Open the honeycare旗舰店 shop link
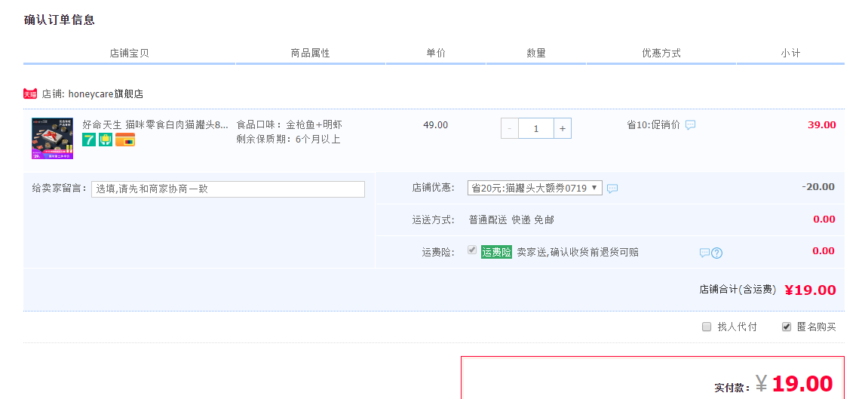This screenshot has width=868, height=399. pyautogui.click(x=106, y=94)
